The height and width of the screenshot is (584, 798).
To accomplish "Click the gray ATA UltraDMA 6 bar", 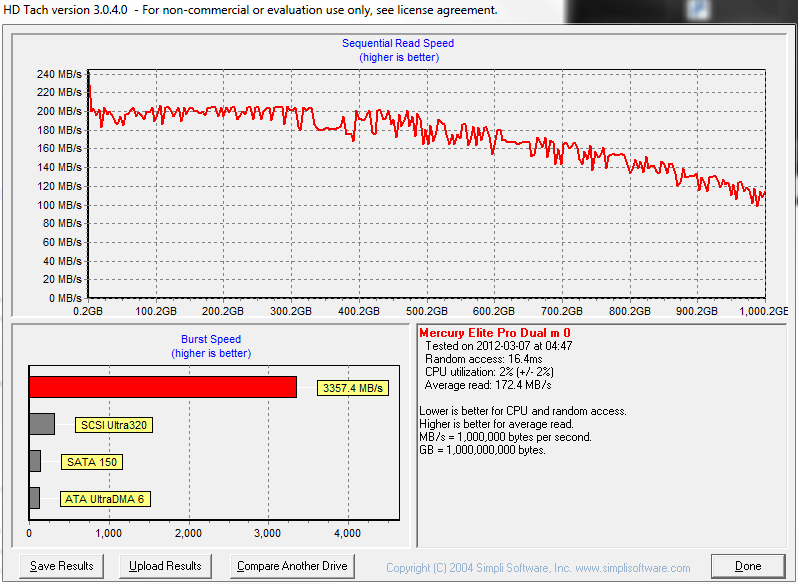I will (x=34, y=498).
